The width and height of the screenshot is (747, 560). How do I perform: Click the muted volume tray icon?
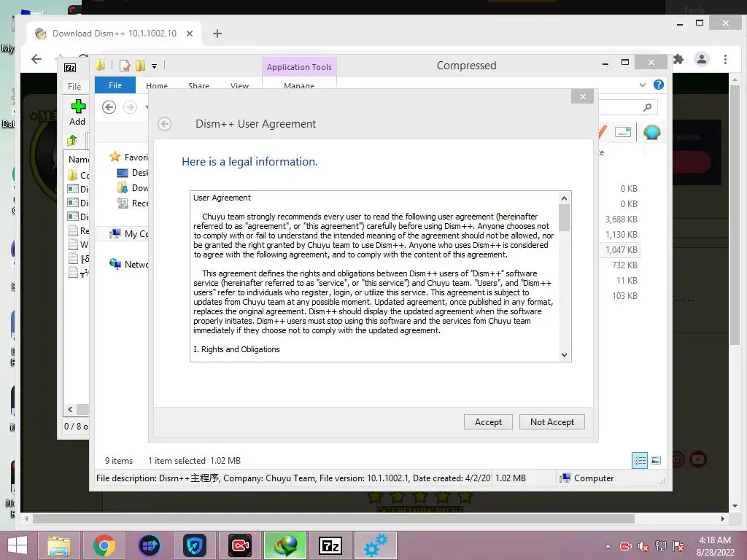tap(643, 546)
